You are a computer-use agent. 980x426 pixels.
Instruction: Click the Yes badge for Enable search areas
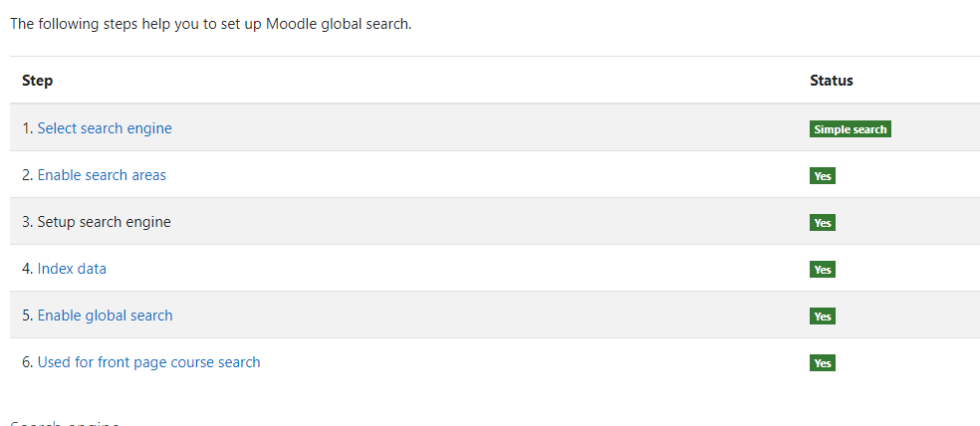point(823,176)
